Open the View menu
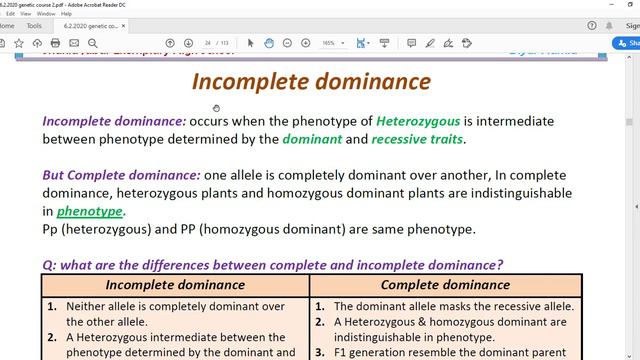This screenshot has height=360, width=640. click(x=26, y=13)
